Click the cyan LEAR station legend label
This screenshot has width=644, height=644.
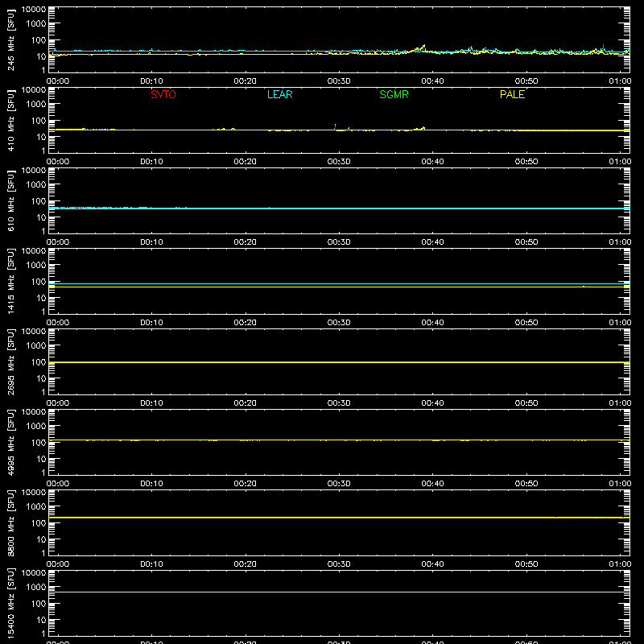[x=279, y=94]
